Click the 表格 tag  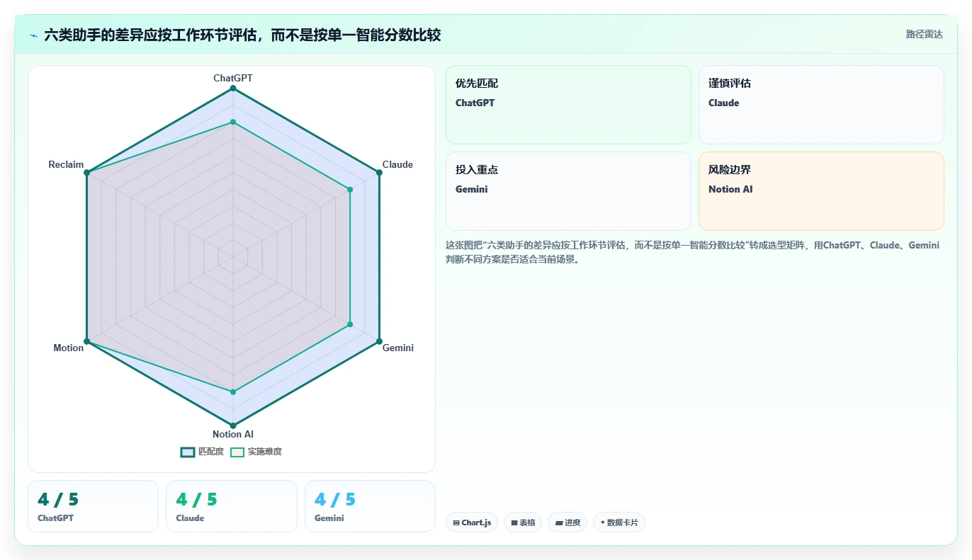click(x=523, y=522)
